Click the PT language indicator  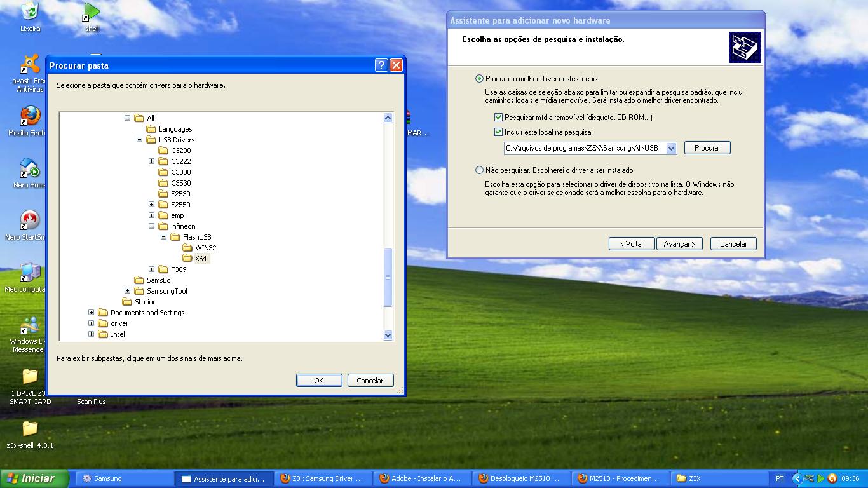(780, 478)
